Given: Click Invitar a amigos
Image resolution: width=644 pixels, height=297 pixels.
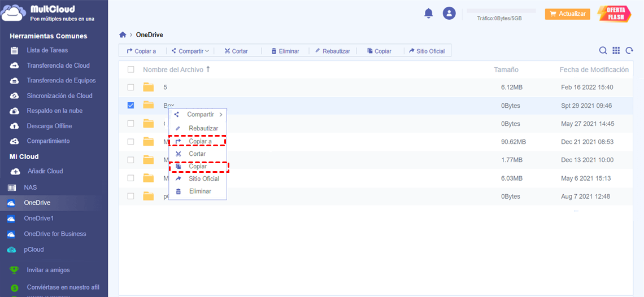Looking at the screenshot, I should click(48, 270).
